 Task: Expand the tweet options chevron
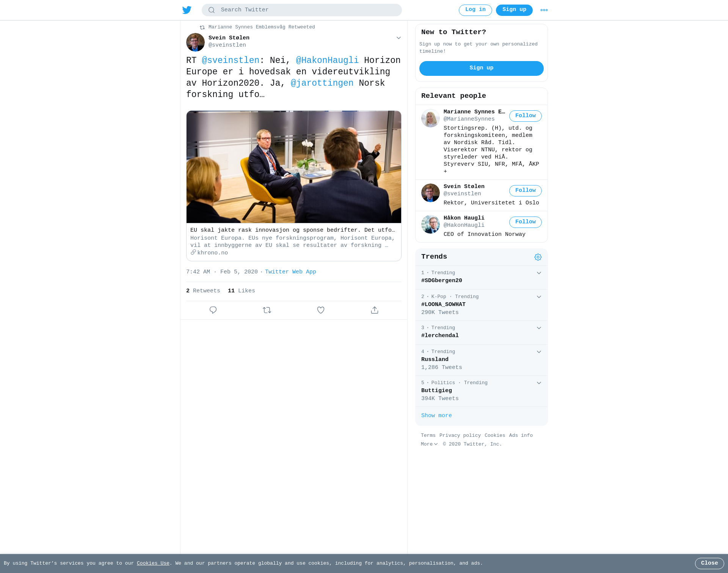399,38
